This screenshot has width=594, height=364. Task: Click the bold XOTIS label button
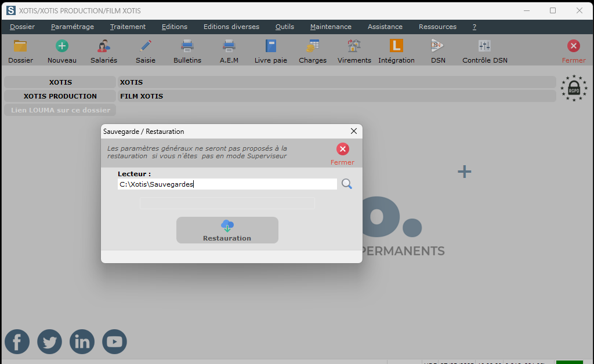(60, 82)
